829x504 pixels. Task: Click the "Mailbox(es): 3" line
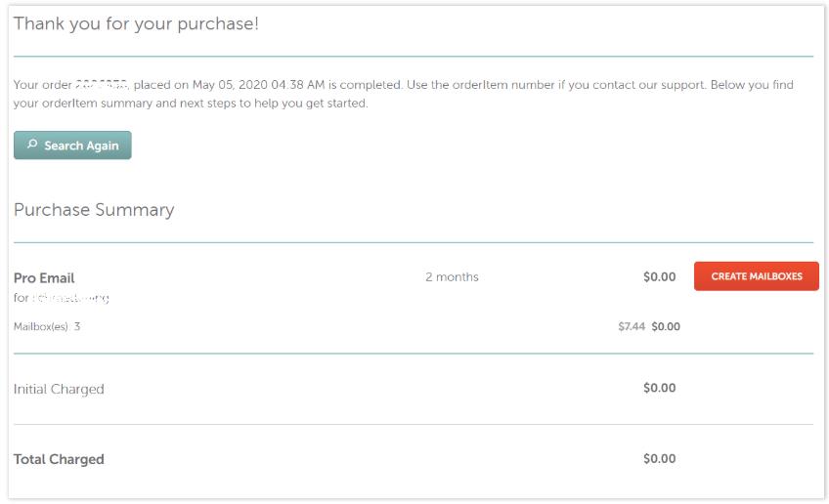(47, 326)
